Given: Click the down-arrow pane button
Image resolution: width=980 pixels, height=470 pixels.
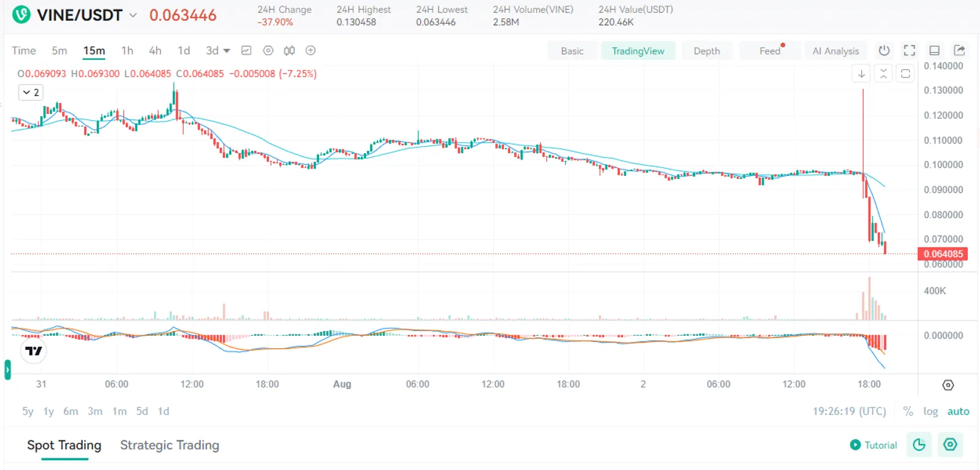Looking at the screenshot, I should [861, 74].
